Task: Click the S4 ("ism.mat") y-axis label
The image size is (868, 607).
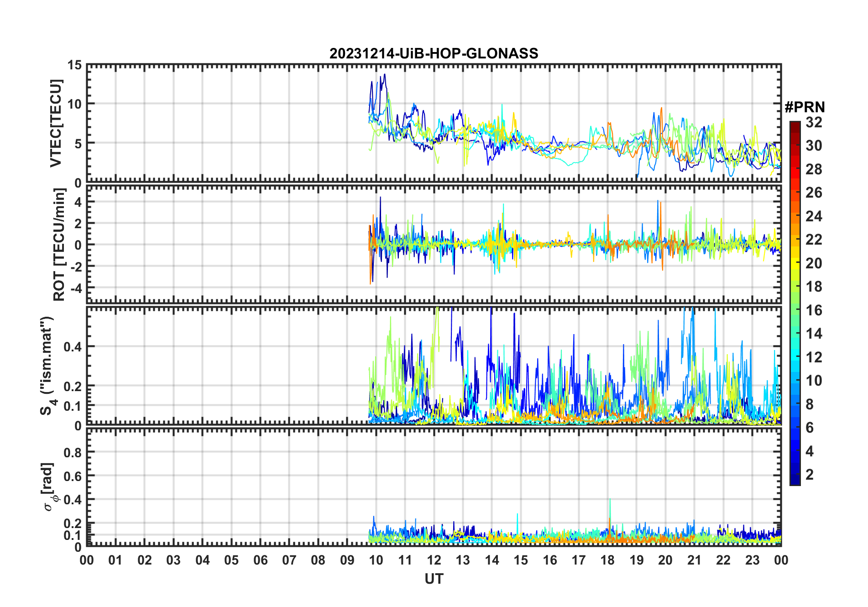Action: [48, 366]
